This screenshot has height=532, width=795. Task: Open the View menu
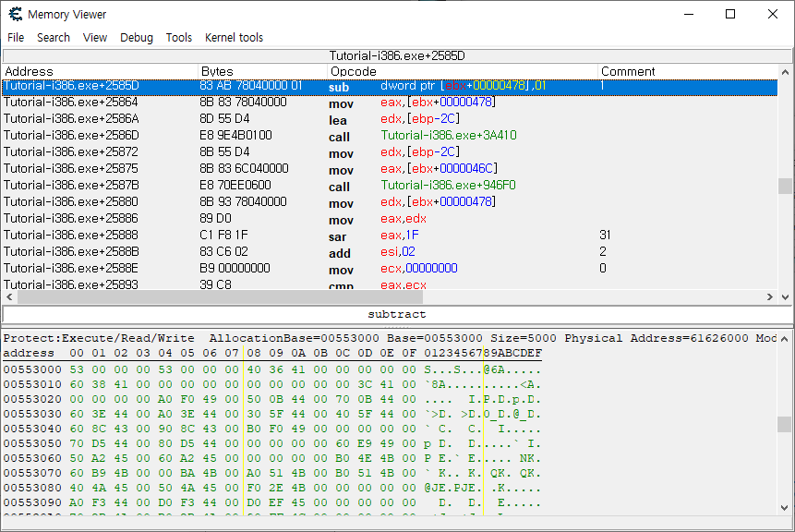point(95,38)
